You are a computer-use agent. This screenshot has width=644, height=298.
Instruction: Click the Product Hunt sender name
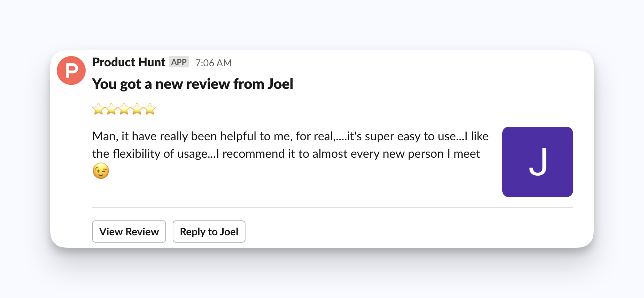pos(128,62)
